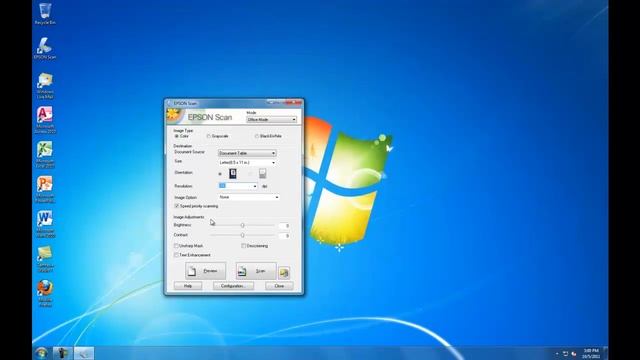
Task: Click the Close button at dialog bottom
Action: click(x=279, y=286)
